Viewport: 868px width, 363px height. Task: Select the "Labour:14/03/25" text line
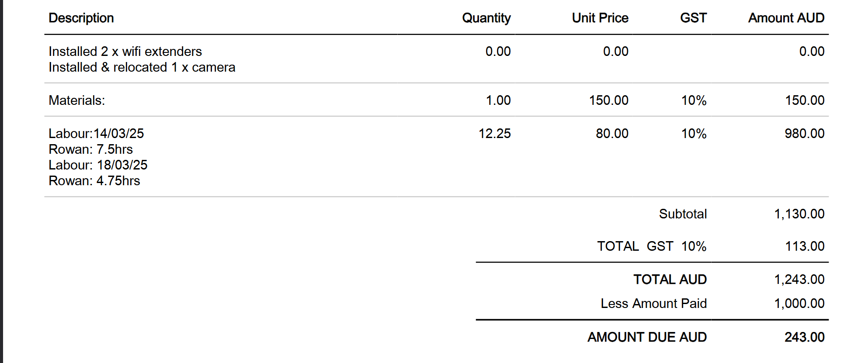pyautogui.click(x=96, y=134)
